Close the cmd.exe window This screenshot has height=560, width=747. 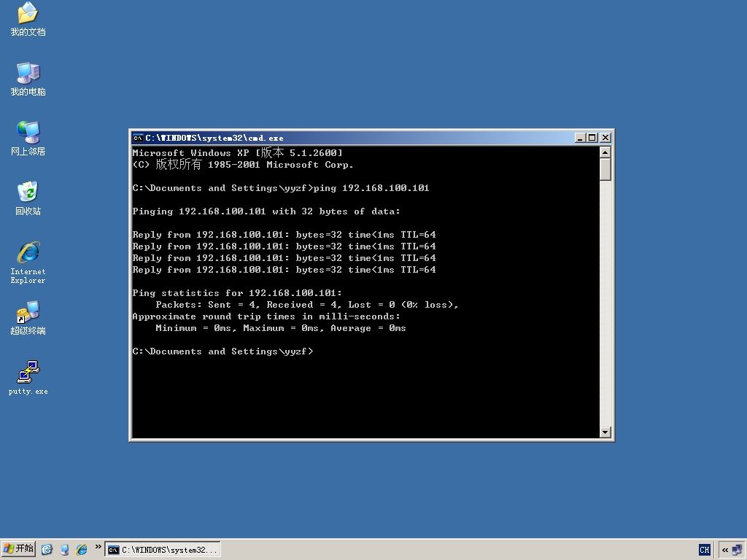coord(605,138)
